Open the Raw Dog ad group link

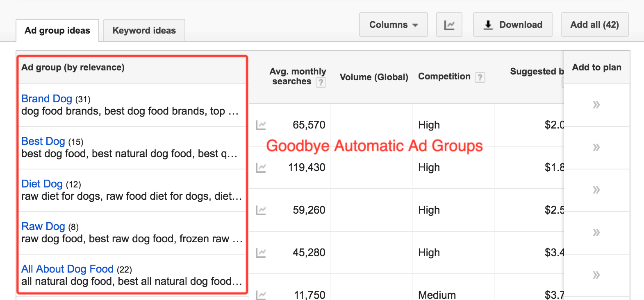(x=43, y=227)
